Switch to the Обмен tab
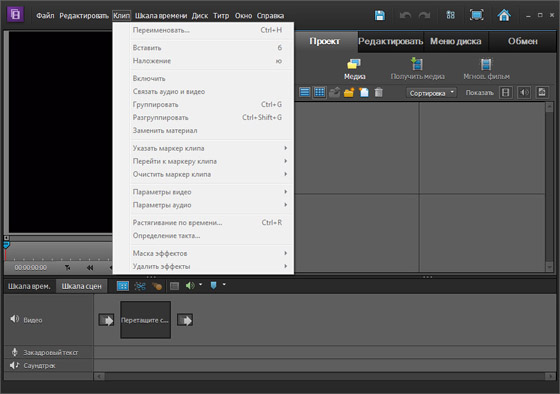This screenshot has width=560, height=394. 522,41
